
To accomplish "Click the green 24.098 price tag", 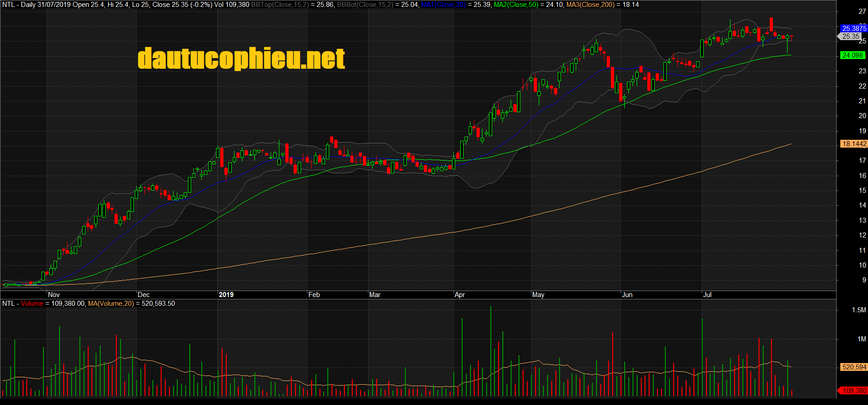I will [852, 55].
